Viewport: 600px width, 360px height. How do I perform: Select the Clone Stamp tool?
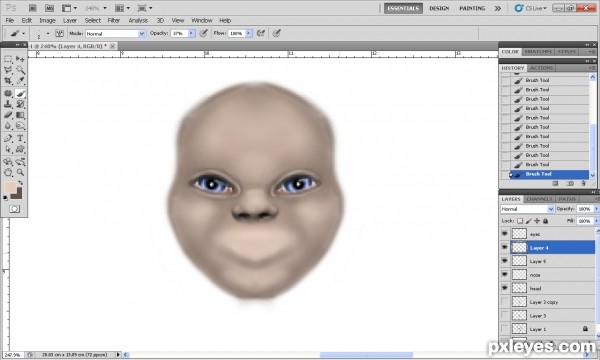pyautogui.click(x=8, y=104)
